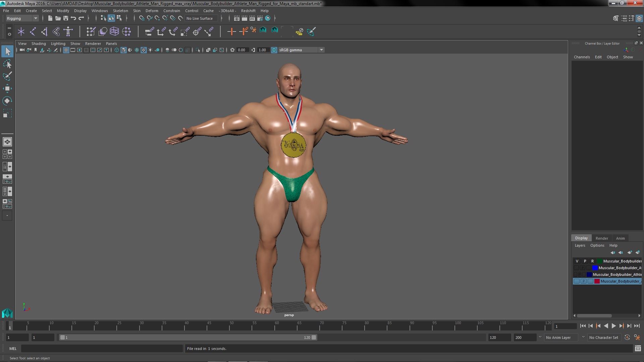Click the current frame field showing 1
Image resolution: width=644 pixels, height=362 pixels.
565,326
